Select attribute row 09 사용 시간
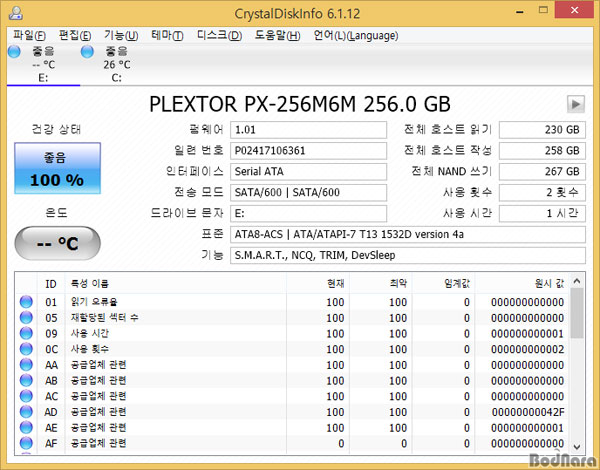The height and width of the screenshot is (470, 600). pyautogui.click(x=292, y=333)
